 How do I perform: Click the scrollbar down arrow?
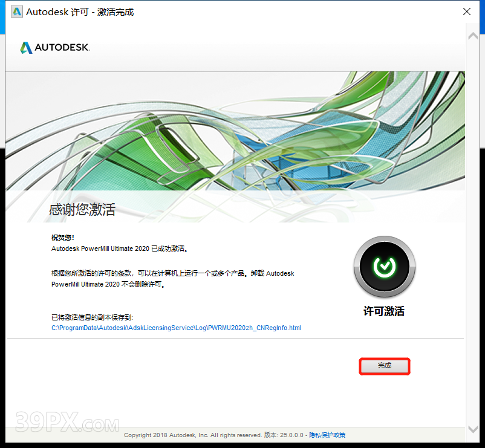click(x=473, y=429)
